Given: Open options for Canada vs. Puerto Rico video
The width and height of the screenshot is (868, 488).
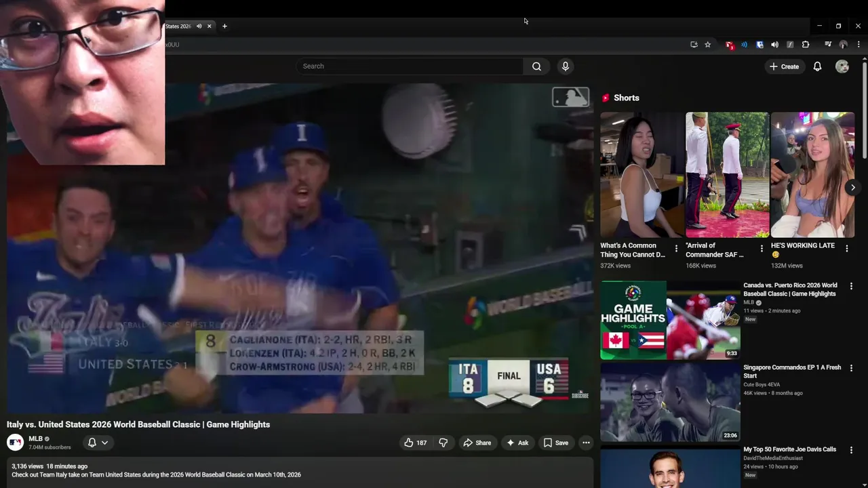Looking at the screenshot, I should [x=851, y=286].
